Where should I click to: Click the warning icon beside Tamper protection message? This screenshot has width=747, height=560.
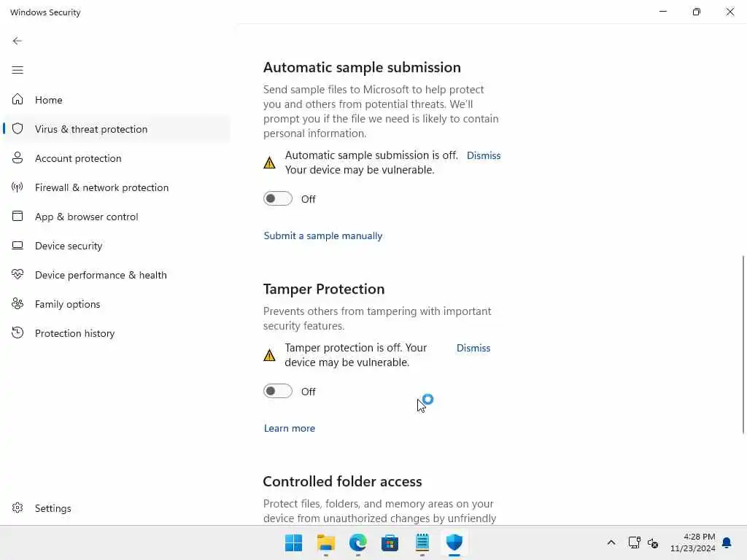click(x=269, y=355)
